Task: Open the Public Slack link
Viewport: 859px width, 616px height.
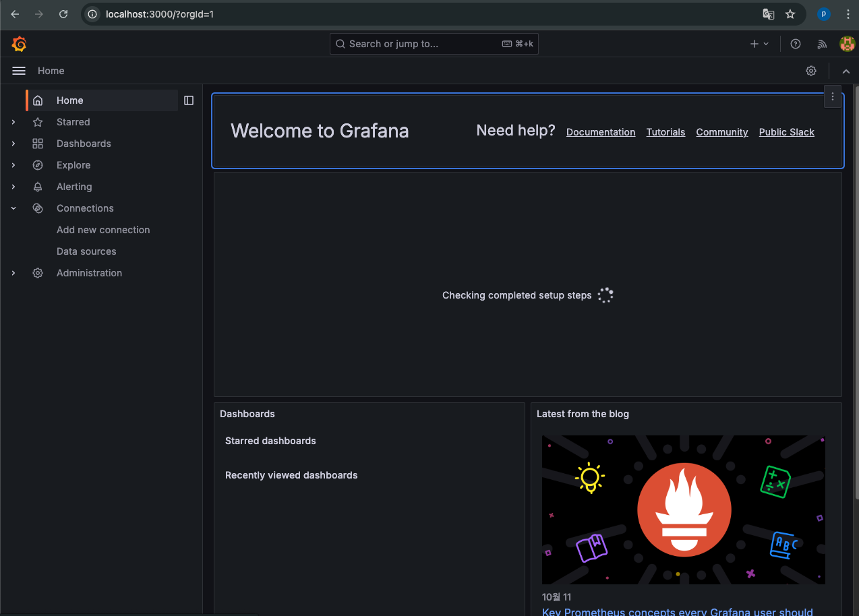Action: (787, 132)
